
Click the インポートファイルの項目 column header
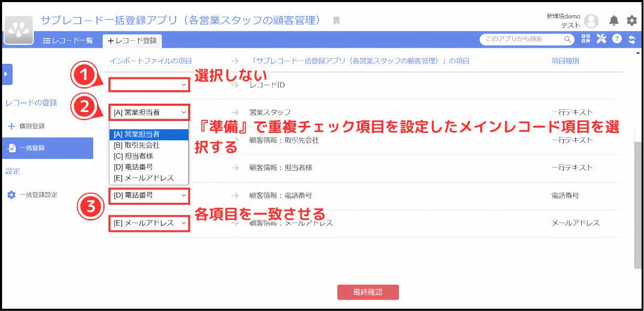pos(150,61)
